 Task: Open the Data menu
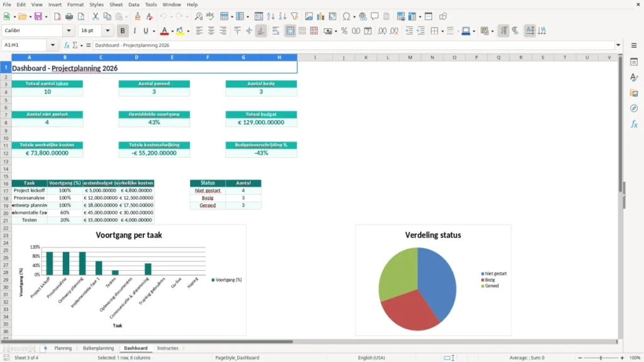point(133,4)
